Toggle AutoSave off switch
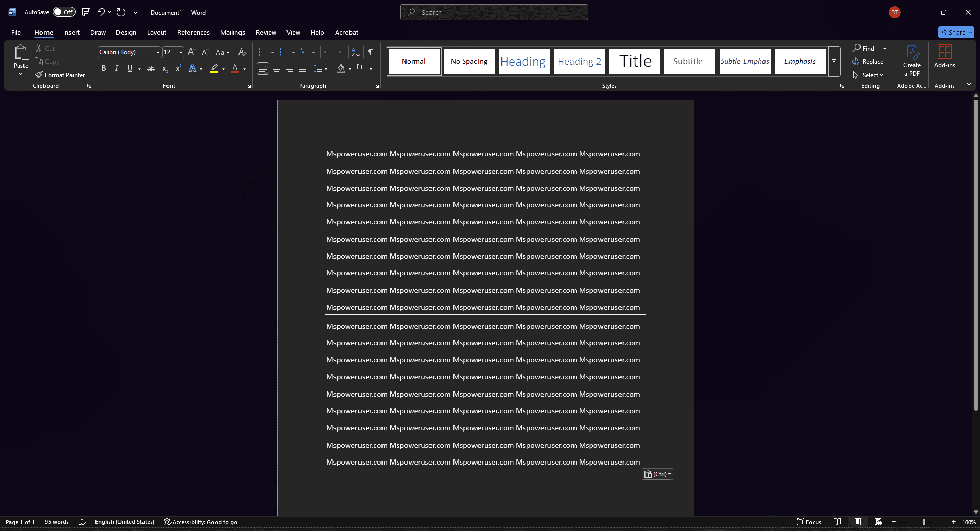 pos(63,12)
